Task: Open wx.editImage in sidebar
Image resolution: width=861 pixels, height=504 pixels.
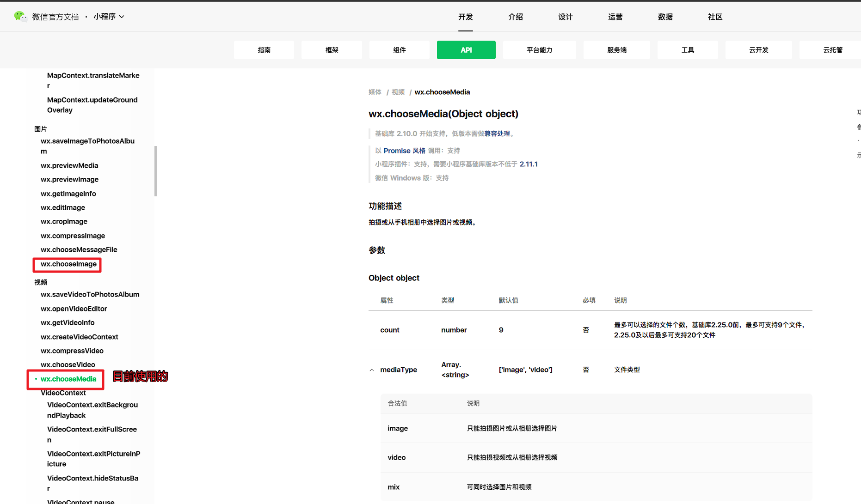Action: (x=63, y=207)
